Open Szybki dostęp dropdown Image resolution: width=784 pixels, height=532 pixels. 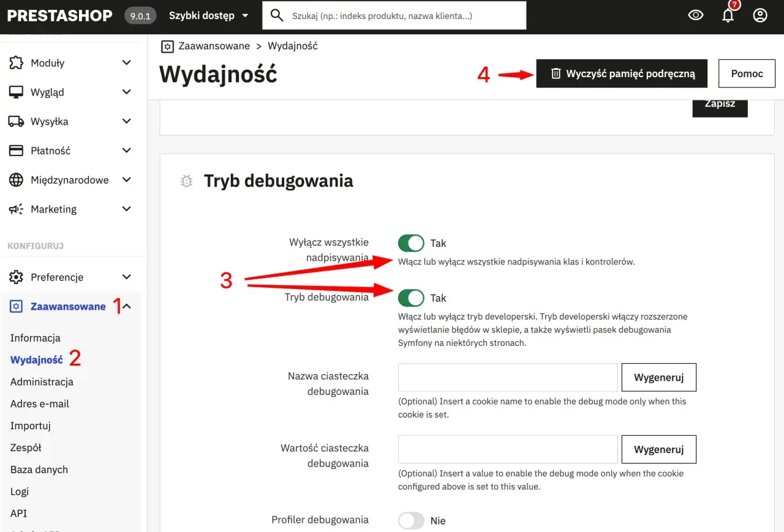(209, 15)
